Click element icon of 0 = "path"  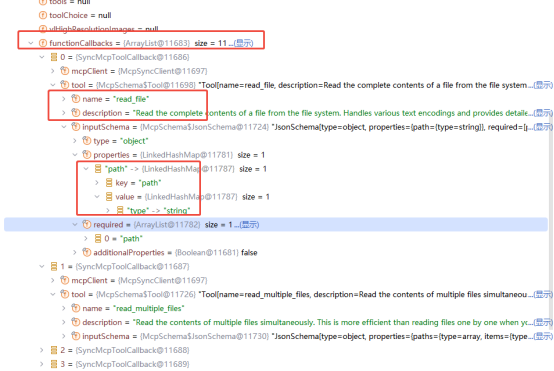[98, 238]
